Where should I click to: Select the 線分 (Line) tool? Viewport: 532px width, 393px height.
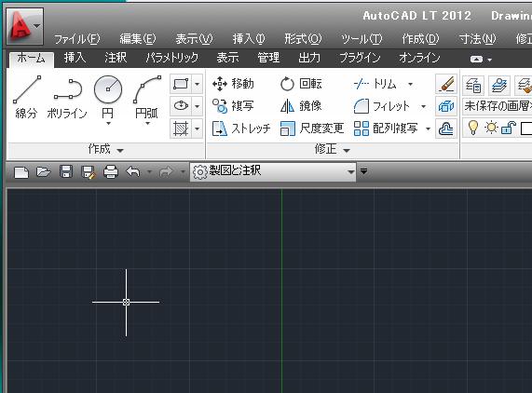tap(26, 97)
